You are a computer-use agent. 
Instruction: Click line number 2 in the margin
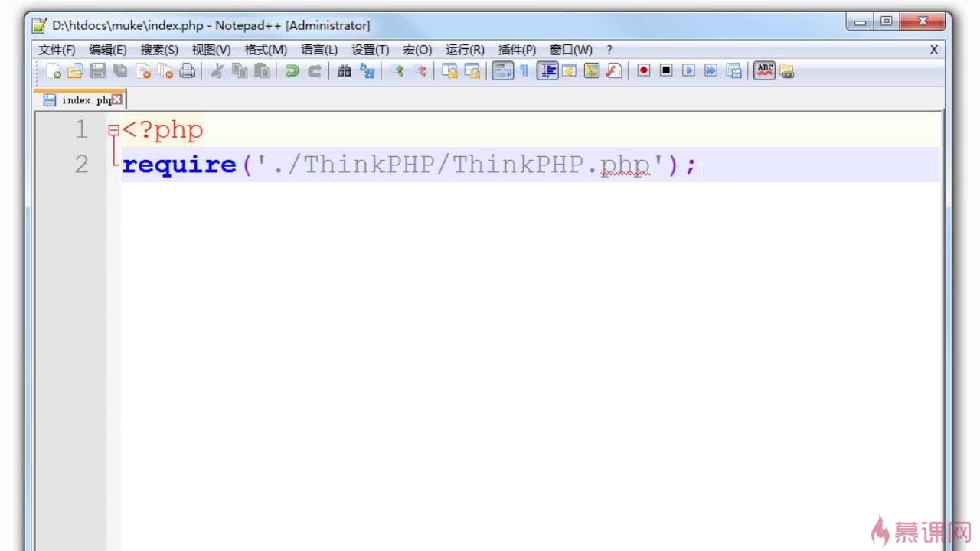(81, 165)
